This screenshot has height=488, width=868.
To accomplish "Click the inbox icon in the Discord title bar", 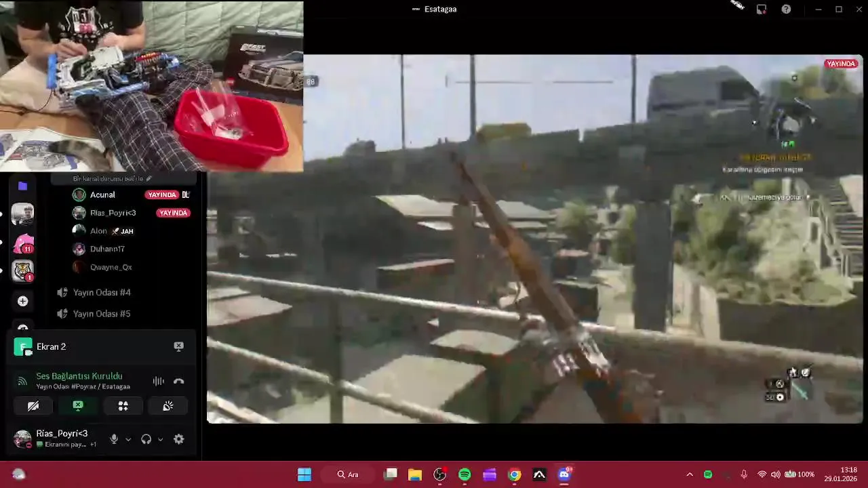I will coord(762,9).
